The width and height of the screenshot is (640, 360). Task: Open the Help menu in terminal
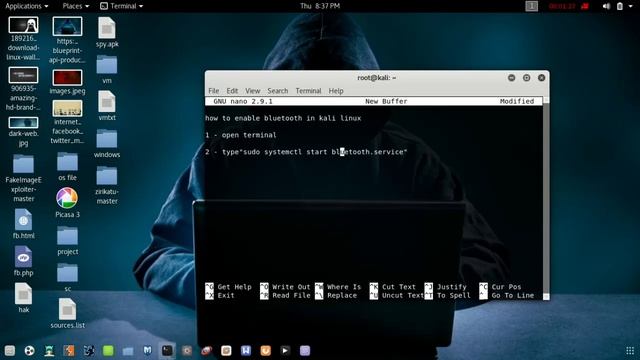click(336, 91)
